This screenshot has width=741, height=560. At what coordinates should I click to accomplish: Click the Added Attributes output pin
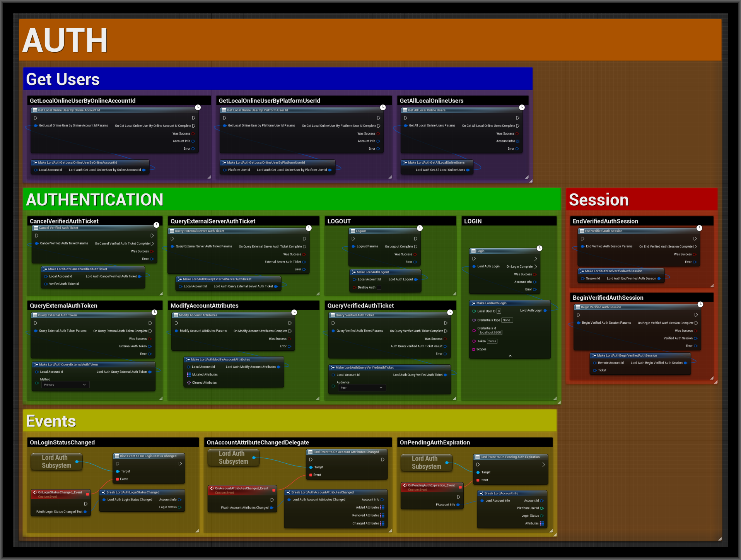pyautogui.click(x=382, y=507)
